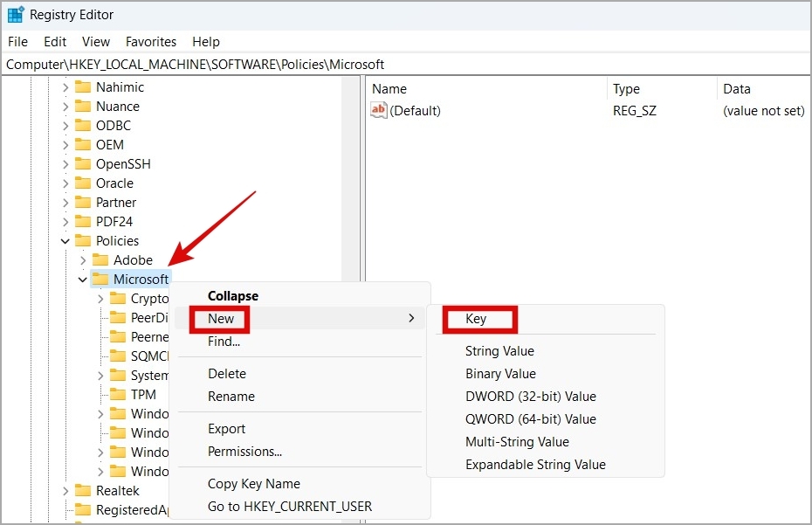Click the Realtek folder icon

[83, 490]
